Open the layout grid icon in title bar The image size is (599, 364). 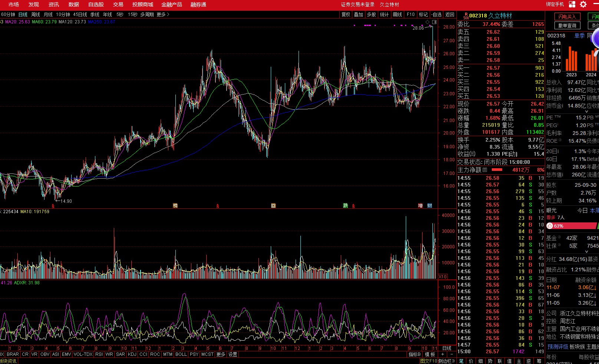572,4
